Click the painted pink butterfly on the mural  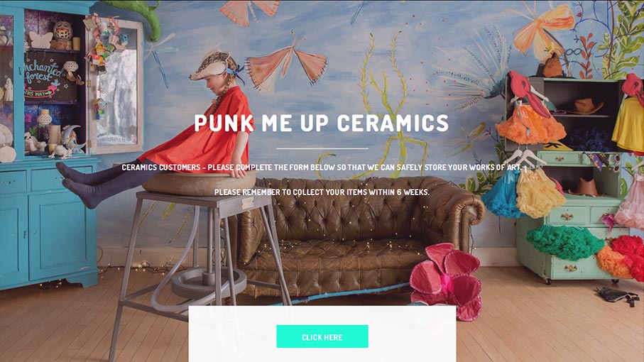(288, 64)
